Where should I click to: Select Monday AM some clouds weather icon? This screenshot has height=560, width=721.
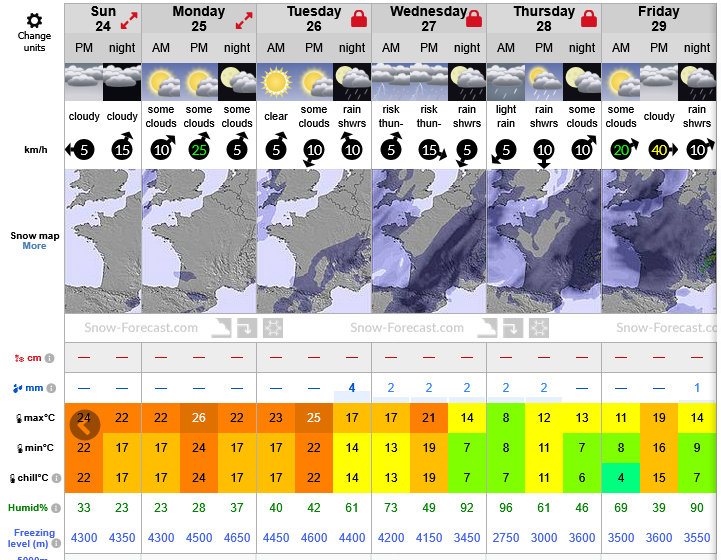pyautogui.click(x=161, y=82)
